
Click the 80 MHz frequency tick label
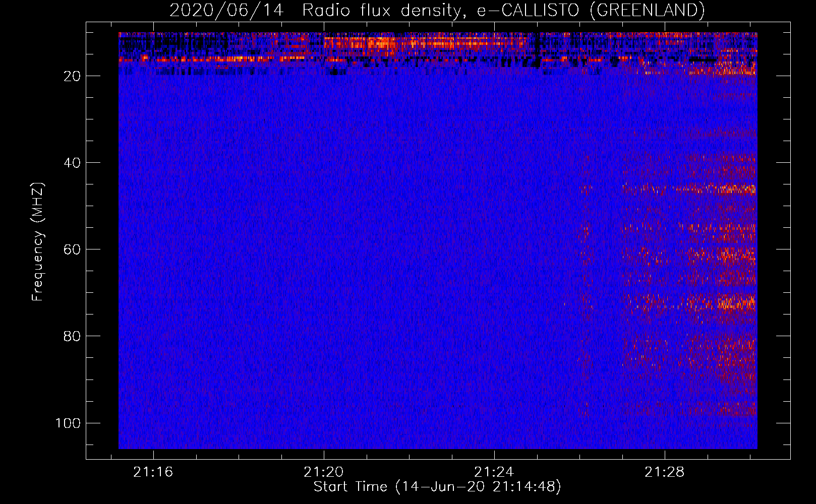[x=72, y=336]
